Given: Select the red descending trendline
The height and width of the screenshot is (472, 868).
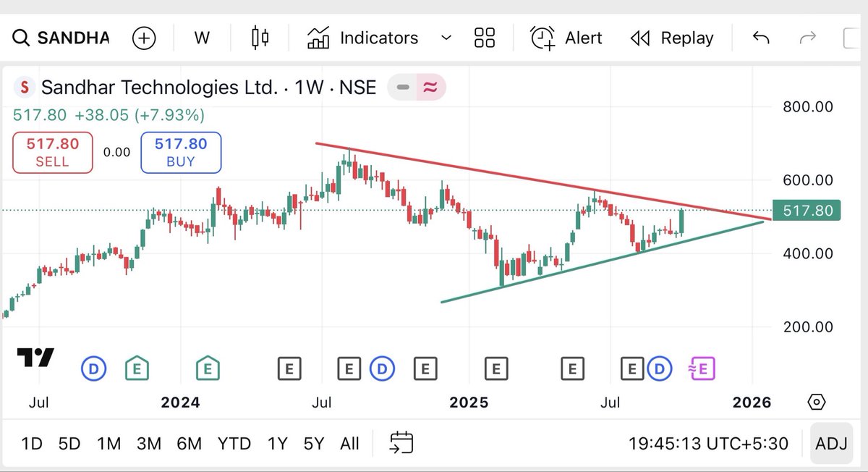Looking at the screenshot, I should pyautogui.click(x=542, y=180).
